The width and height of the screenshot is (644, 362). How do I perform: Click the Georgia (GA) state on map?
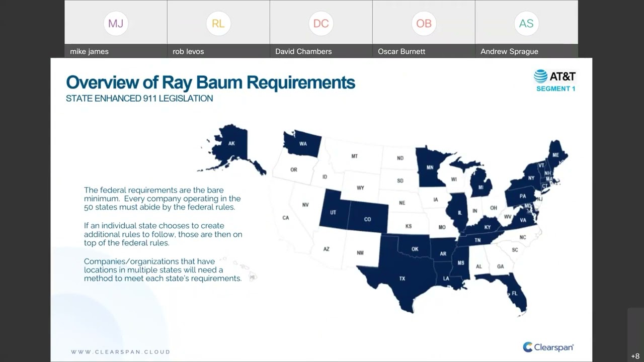500,266
